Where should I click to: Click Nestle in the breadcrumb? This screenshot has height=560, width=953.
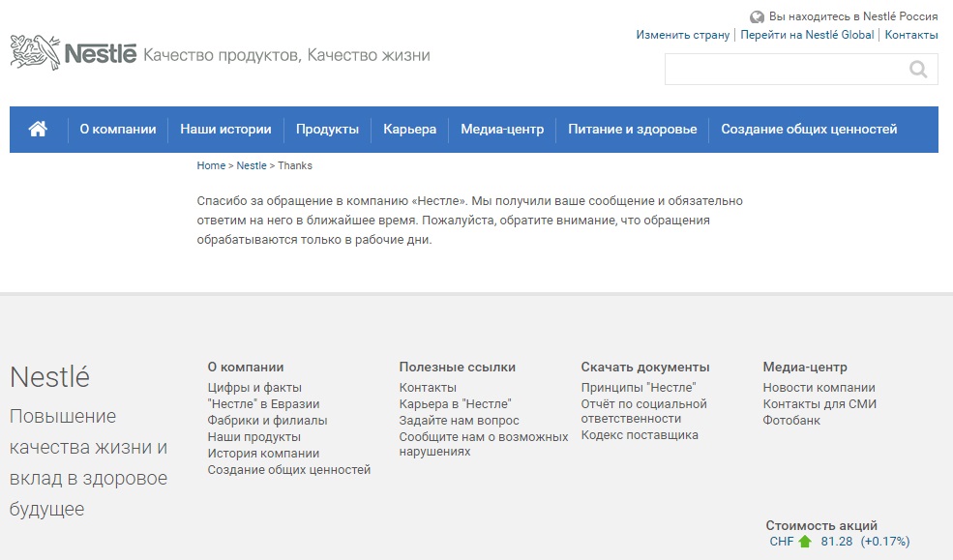[x=251, y=165]
